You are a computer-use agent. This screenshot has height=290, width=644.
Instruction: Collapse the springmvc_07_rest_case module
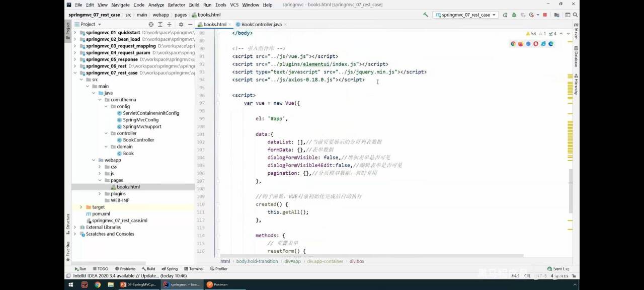tap(75, 72)
